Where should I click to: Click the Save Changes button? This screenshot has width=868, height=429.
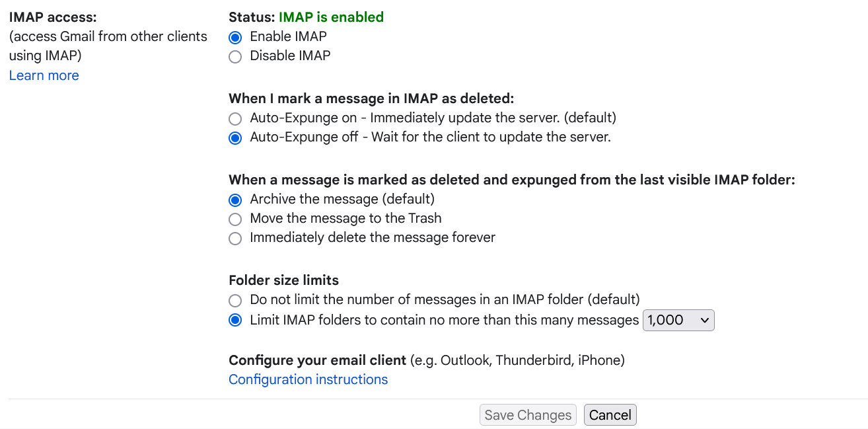click(x=528, y=415)
